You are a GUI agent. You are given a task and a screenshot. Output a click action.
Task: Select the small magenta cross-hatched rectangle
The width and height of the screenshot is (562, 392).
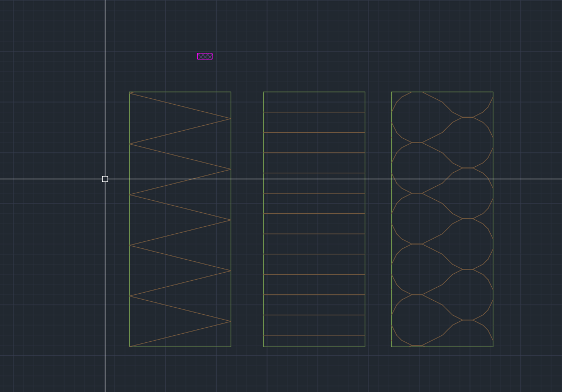tap(205, 56)
